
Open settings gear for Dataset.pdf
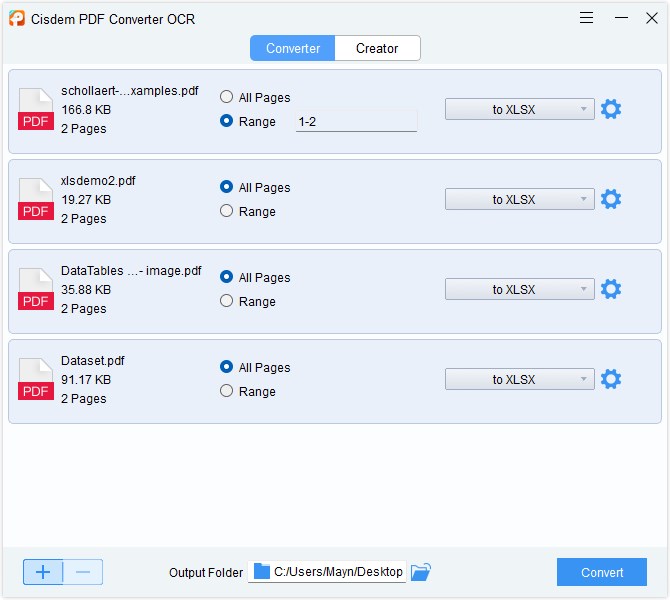pos(611,379)
